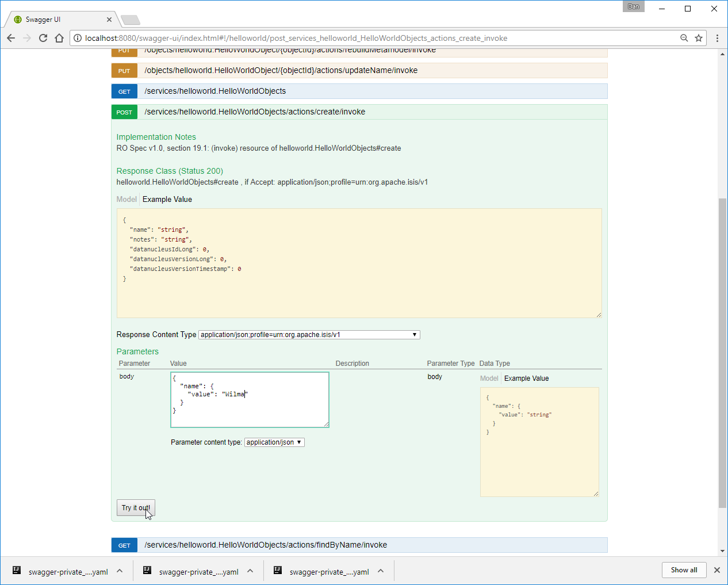
Task: Go to browser home page
Action: click(x=59, y=38)
